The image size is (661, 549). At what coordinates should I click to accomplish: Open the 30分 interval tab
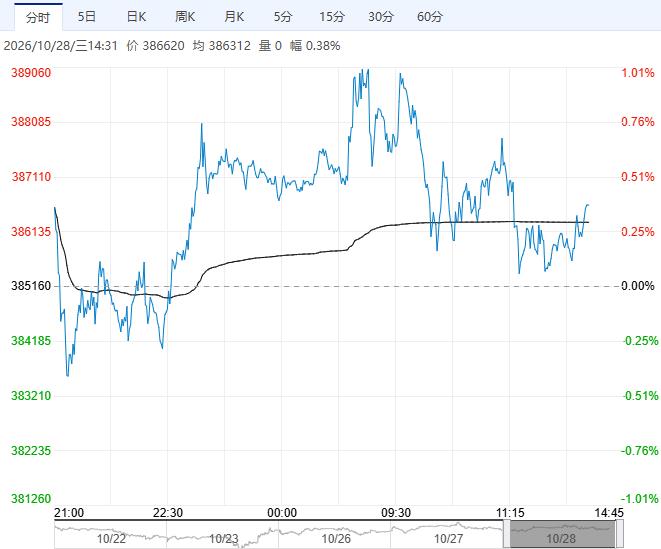tap(381, 17)
